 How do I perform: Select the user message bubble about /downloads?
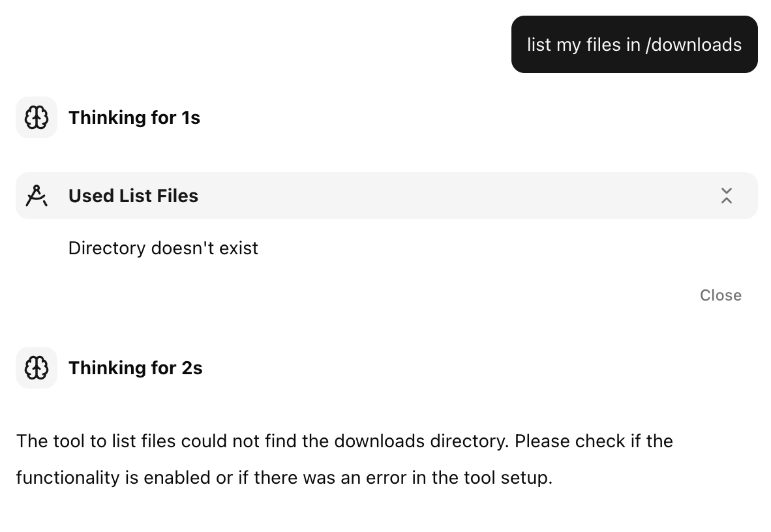coord(634,44)
